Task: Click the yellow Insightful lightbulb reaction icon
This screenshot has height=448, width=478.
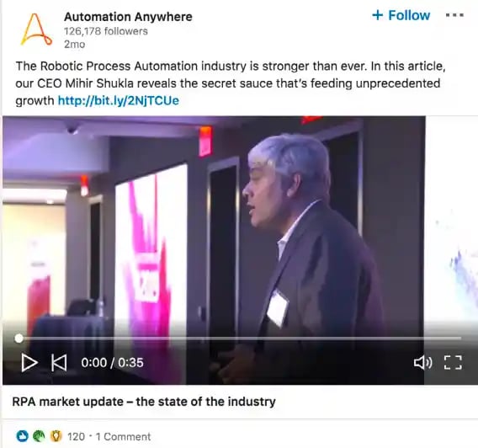Action: (x=56, y=436)
